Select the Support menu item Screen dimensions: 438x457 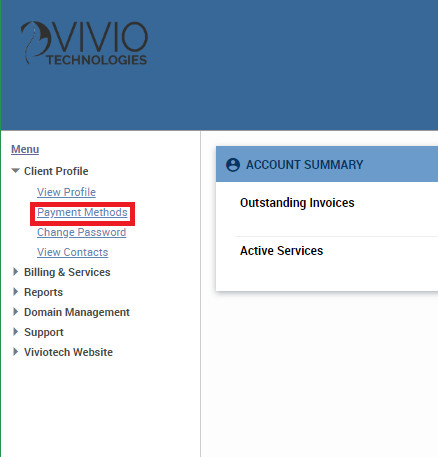click(x=44, y=332)
